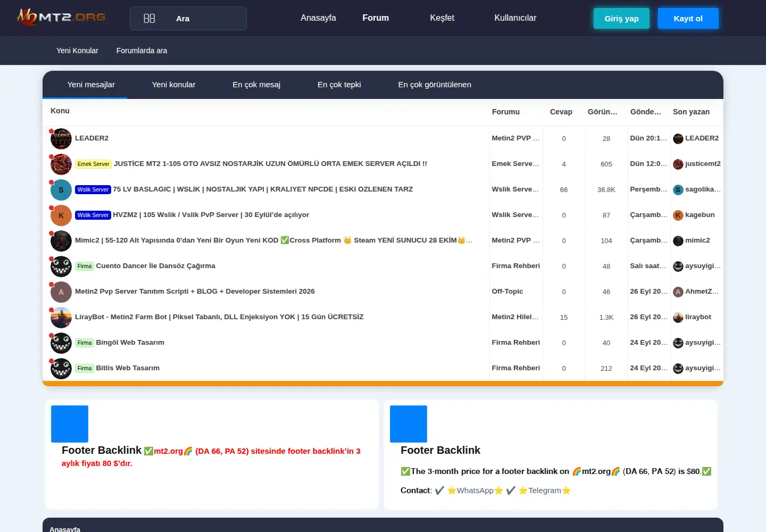Screen dimensions: 766x532
Task: Open the Off-Topic forum link
Action: tap(507, 292)
